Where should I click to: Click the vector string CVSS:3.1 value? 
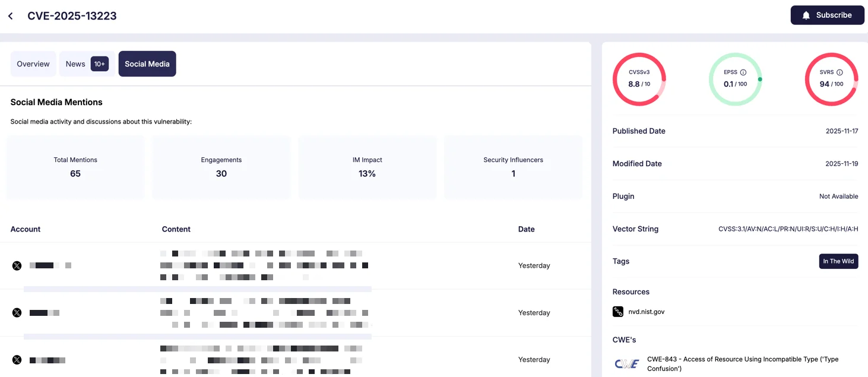click(788, 229)
